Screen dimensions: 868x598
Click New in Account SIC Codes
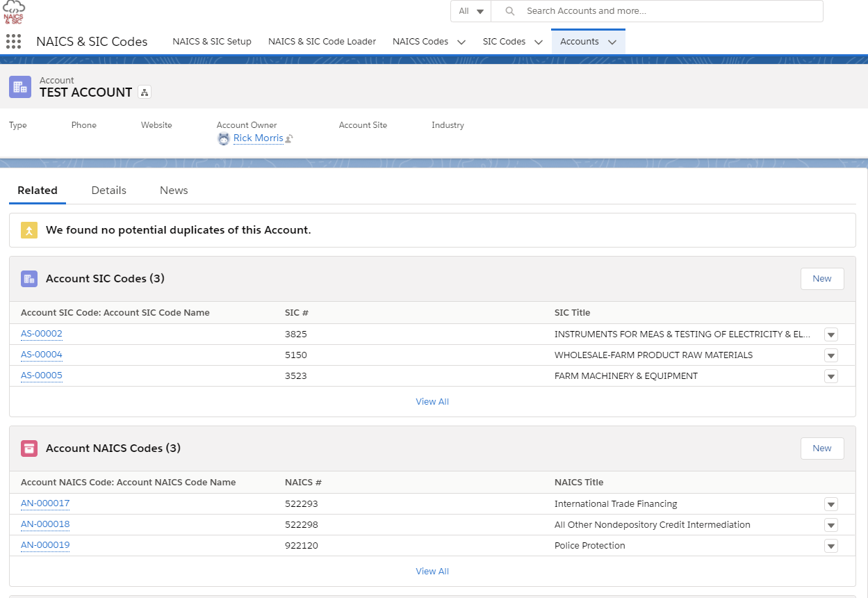tap(821, 279)
